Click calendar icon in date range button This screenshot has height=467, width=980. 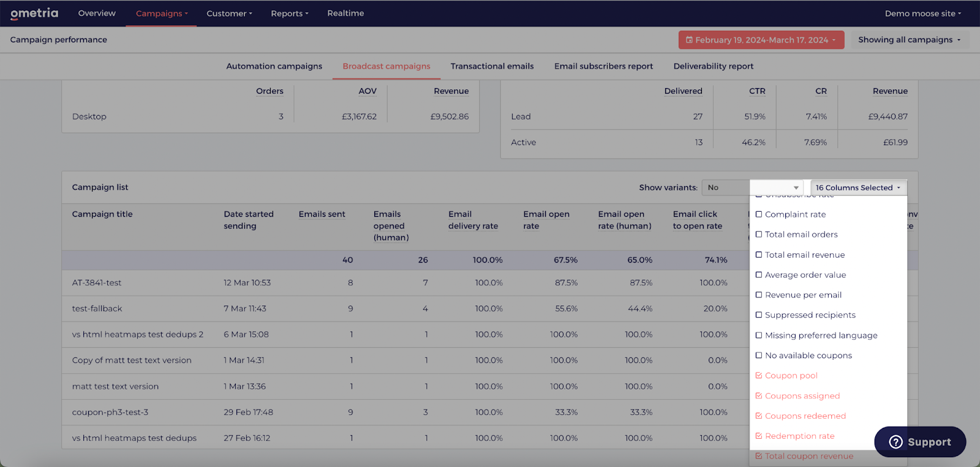click(689, 40)
